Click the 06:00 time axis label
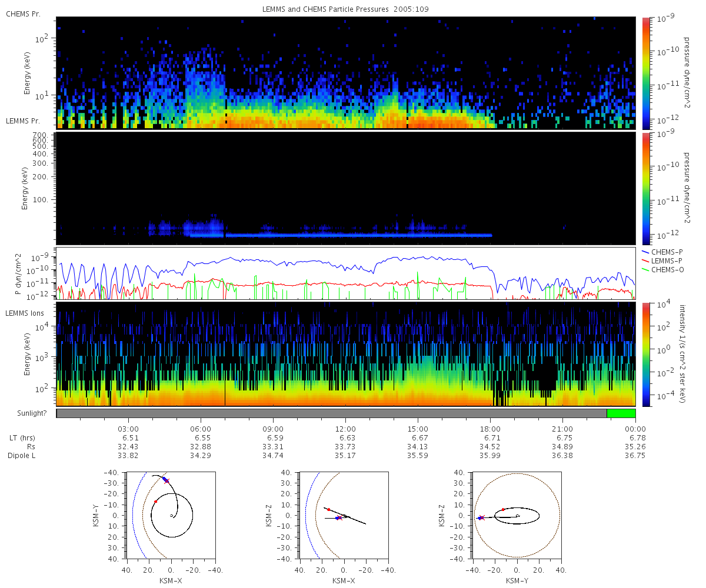The width and height of the screenshot is (706, 588). (x=201, y=429)
